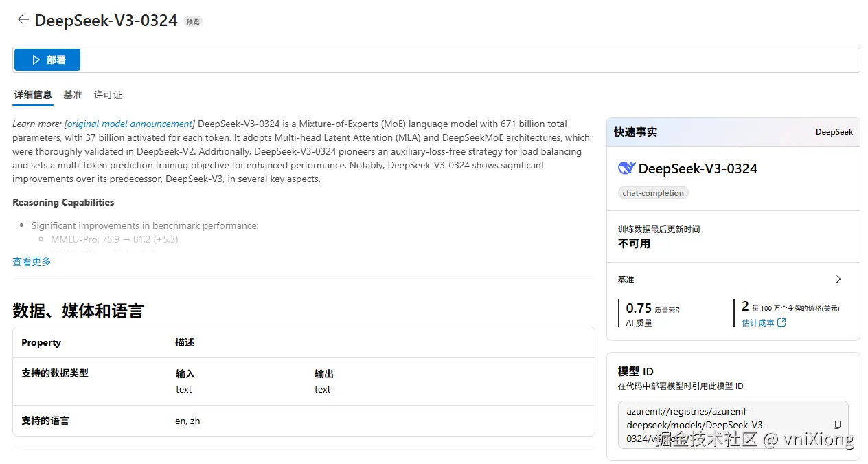Click the DeepSeek provider label in 快速事实
The width and height of the screenshot is (868, 464).
pyautogui.click(x=834, y=132)
